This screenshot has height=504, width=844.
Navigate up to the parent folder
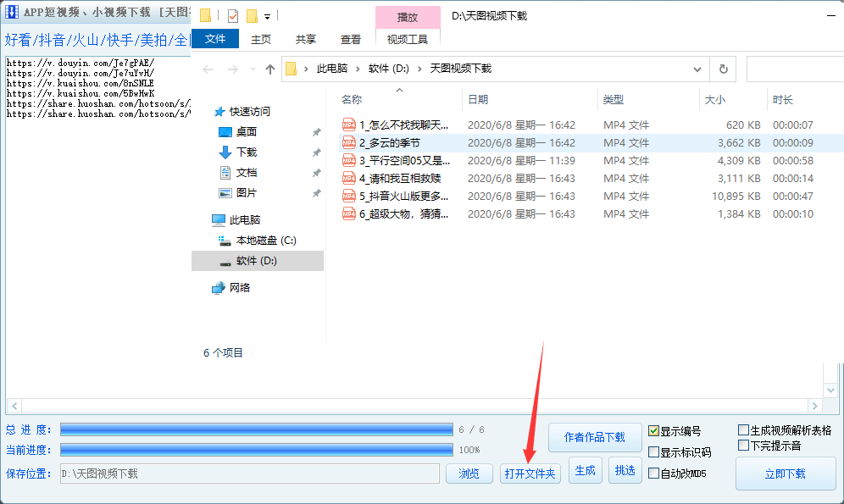269,69
